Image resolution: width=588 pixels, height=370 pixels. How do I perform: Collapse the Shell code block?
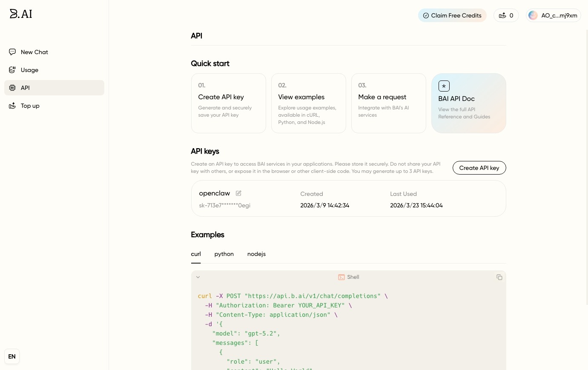[x=198, y=277]
